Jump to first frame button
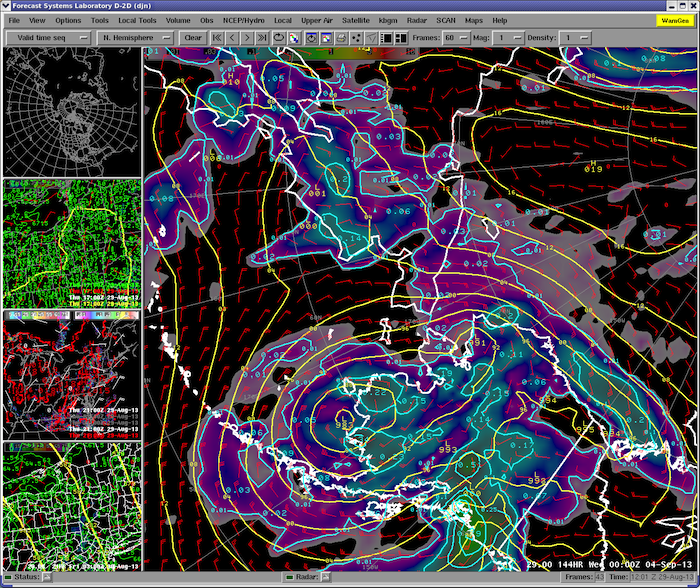The width and height of the screenshot is (700, 588). 217,37
